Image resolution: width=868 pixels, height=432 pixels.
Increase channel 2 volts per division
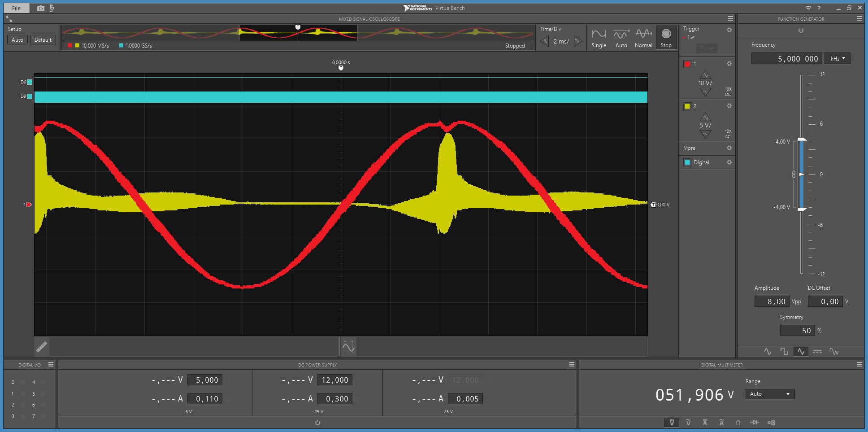click(705, 117)
